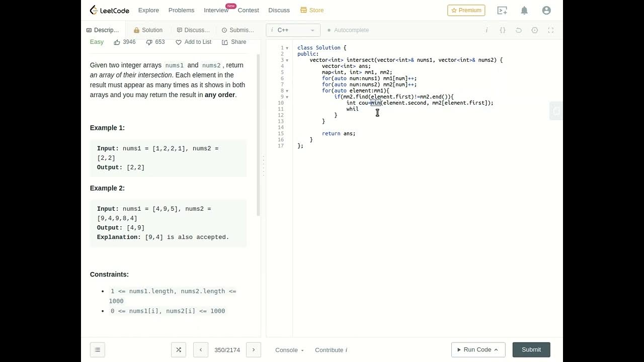Open Contest in top navigation
The image size is (644, 362).
point(248,10)
